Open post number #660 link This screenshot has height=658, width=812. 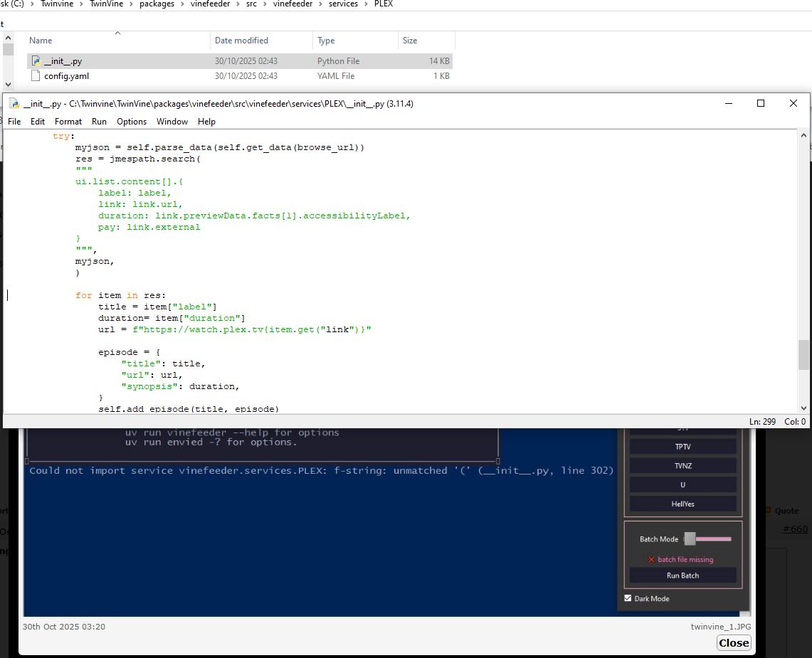coord(795,529)
